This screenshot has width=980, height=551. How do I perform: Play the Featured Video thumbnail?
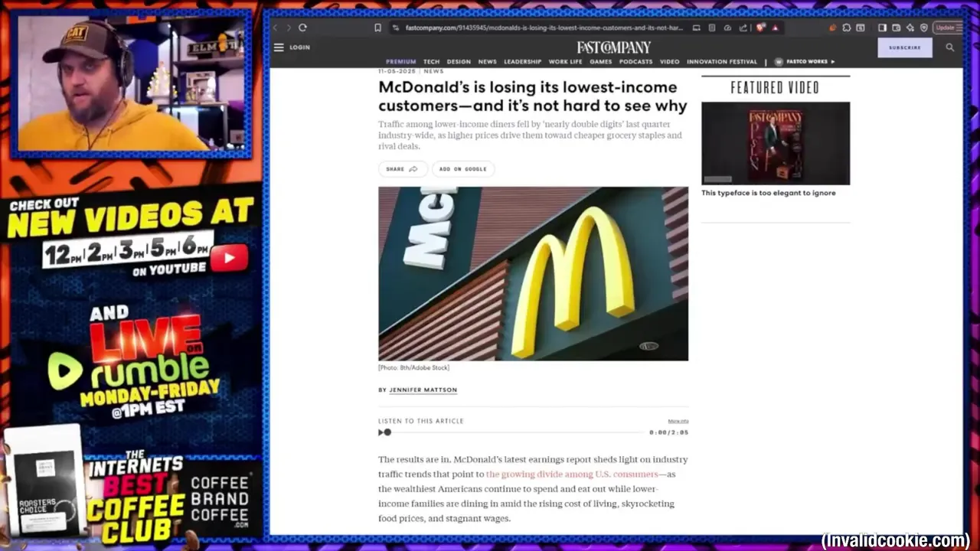[776, 143]
